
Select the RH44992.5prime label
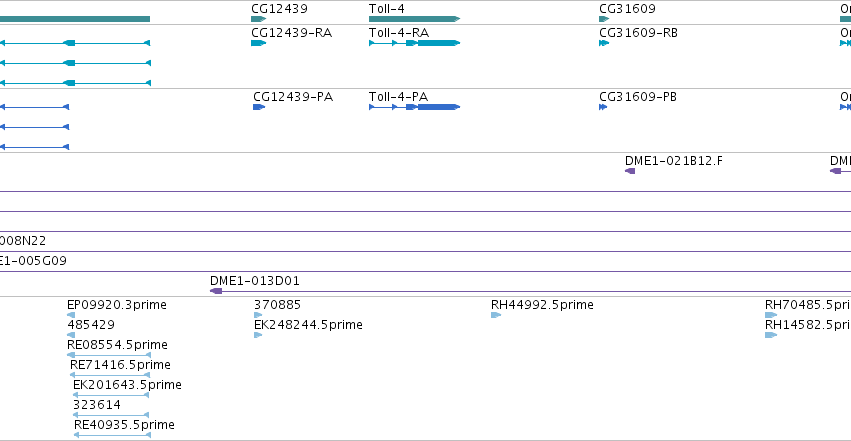point(542,304)
